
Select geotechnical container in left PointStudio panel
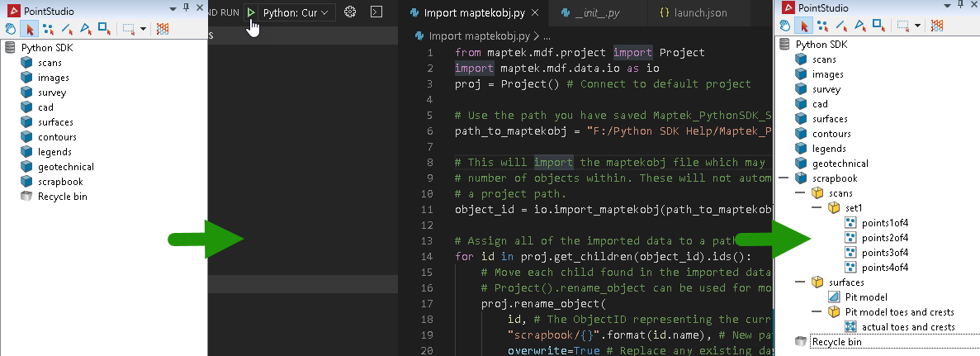(x=65, y=167)
